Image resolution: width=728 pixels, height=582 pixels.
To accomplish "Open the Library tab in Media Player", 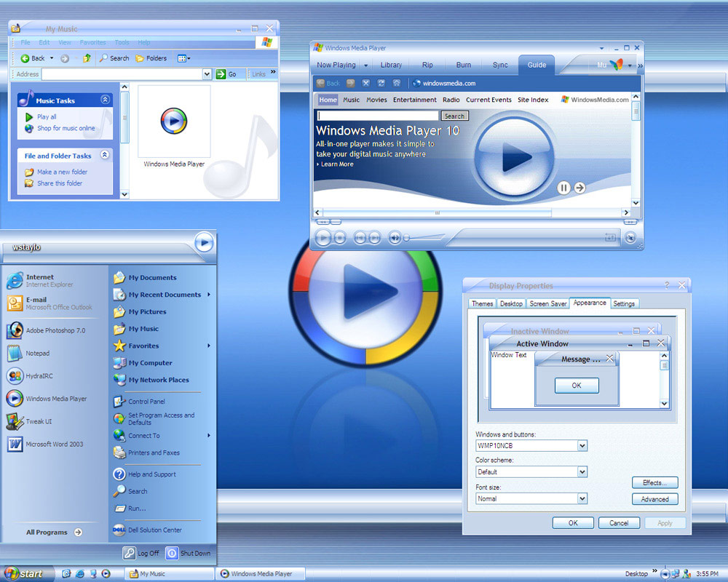I will tap(391, 65).
